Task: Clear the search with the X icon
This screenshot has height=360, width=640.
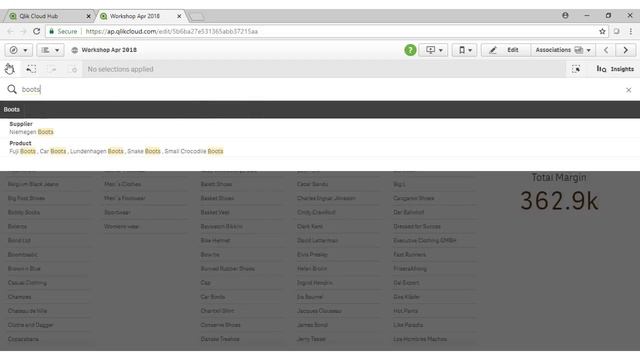Action: pyautogui.click(x=629, y=90)
